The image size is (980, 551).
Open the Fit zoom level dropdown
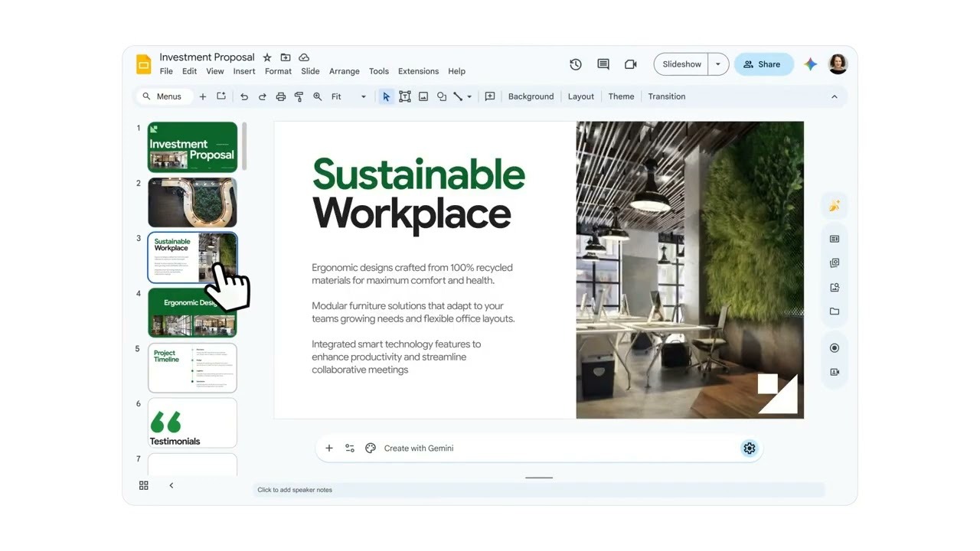[x=348, y=96]
